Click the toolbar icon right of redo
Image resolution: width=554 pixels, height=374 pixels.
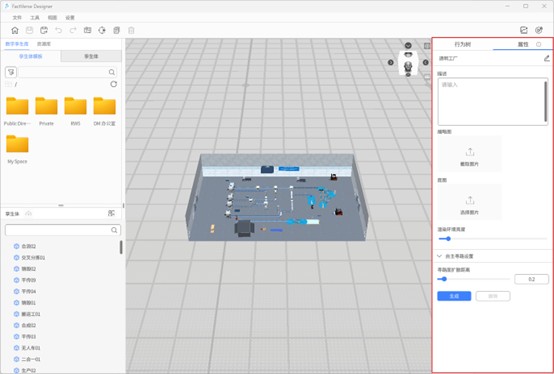87,30
